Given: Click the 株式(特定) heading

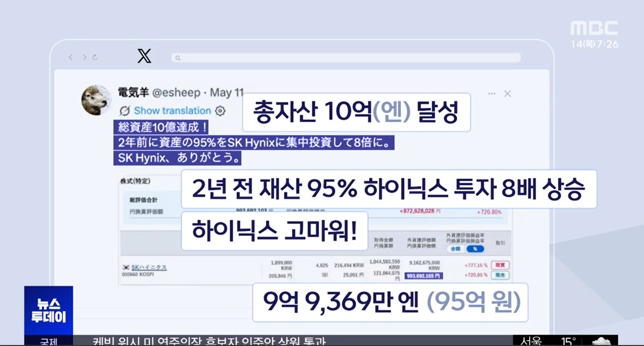Looking at the screenshot, I should (135, 181).
